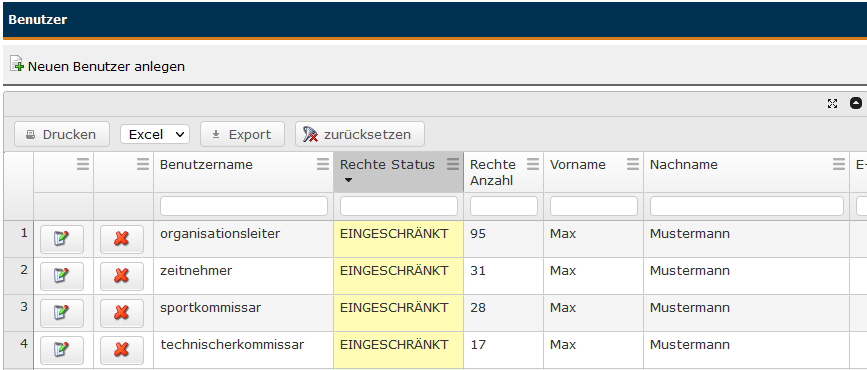This screenshot has height=370, width=867.
Task: Open the edit icon for sportkommissar
Action: 62,314
